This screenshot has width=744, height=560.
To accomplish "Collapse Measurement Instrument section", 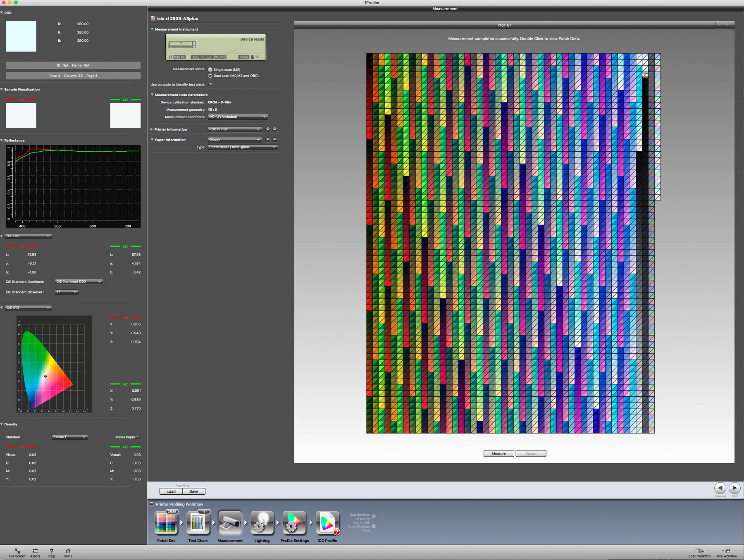I will tap(152, 29).
